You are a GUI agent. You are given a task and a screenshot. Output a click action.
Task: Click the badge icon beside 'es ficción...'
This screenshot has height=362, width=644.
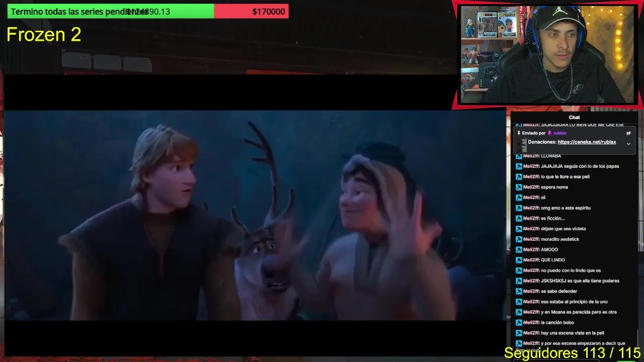pyautogui.click(x=519, y=219)
